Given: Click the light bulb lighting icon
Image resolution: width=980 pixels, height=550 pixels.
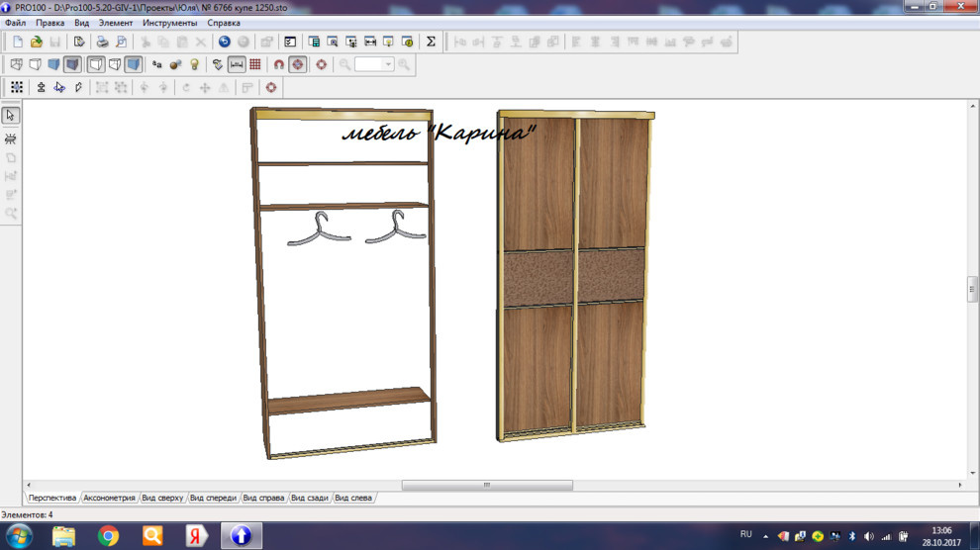Looking at the screenshot, I should [x=194, y=64].
